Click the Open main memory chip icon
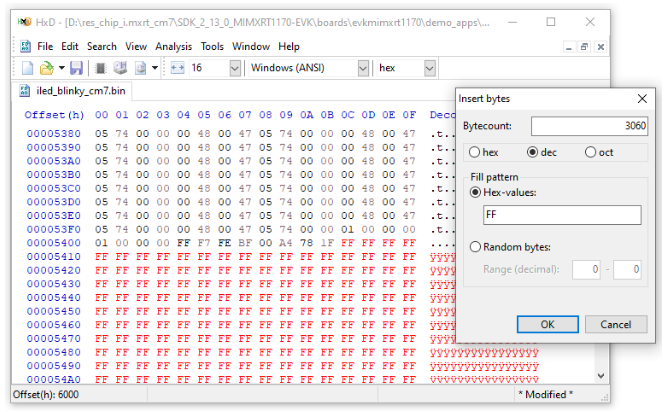Image resolution: width=664 pixels, height=412 pixels. 100,68
